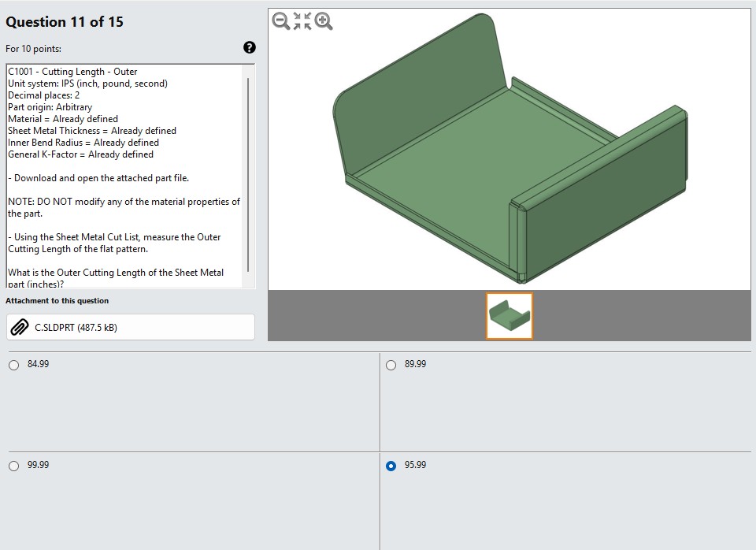Zoom in the model preview image

click(324, 21)
